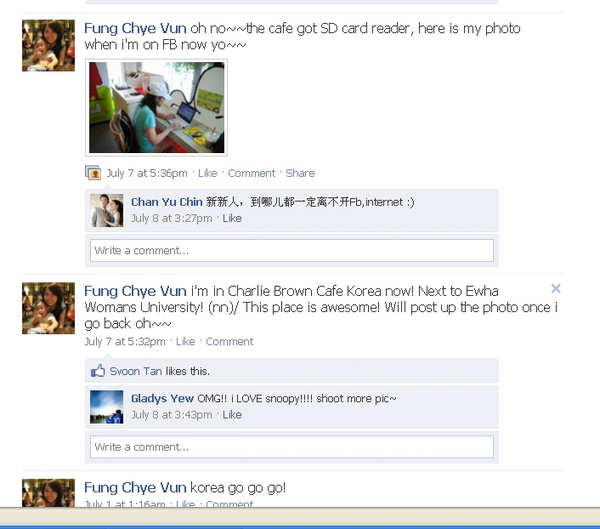600x529 pixels.
Task: Open the cafe laptop photo thumbnail
Action: click(x=157, y=108)
